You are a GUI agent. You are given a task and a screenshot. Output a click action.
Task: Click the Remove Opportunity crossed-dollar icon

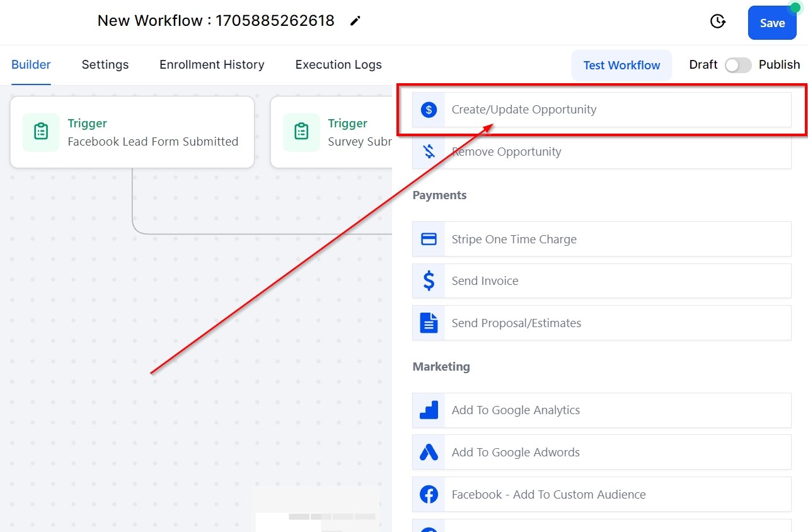(x=429, y=152)
